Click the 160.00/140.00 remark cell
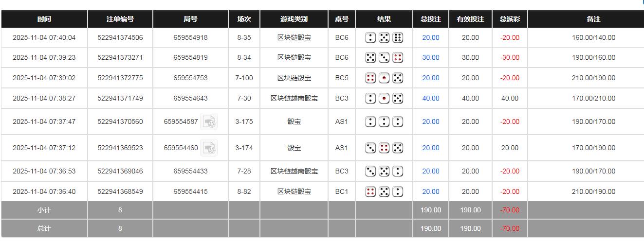The width and height of the screenshot is (644, 241). tap(593, 37)
